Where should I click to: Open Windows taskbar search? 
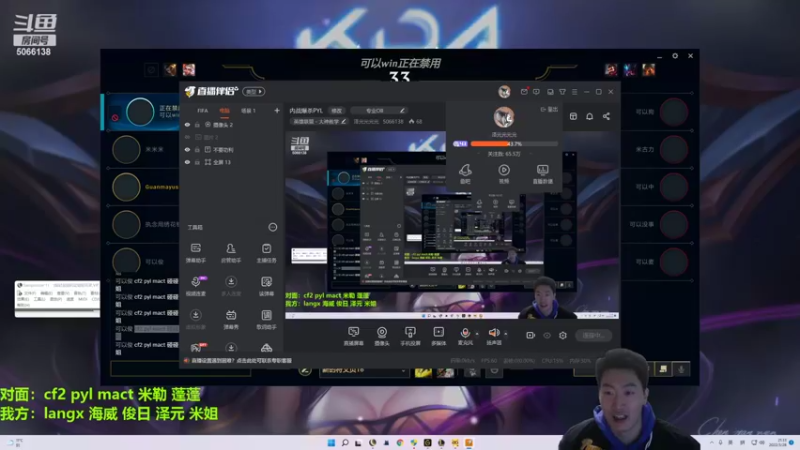tap(345, 442)
